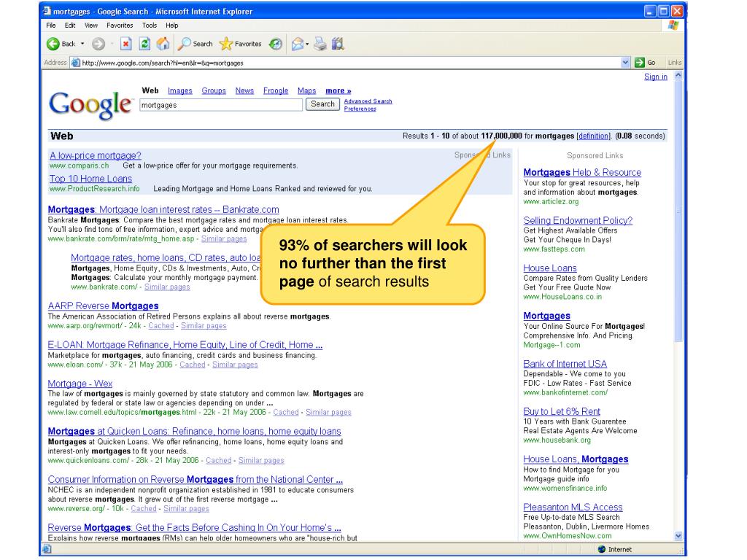The width and height of the screenshot is (747, 560).
Task: Click the Google logo
Action: click(90, 105)
